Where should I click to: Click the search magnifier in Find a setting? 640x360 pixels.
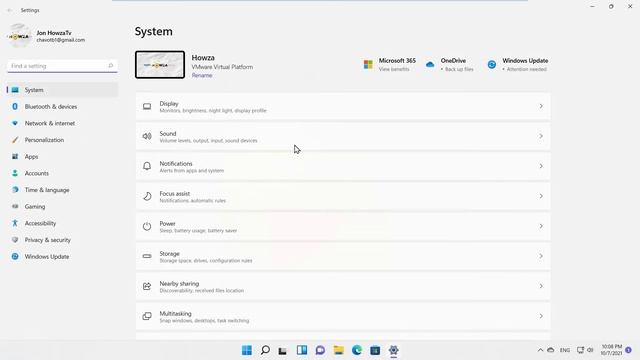tap(111, 66)
